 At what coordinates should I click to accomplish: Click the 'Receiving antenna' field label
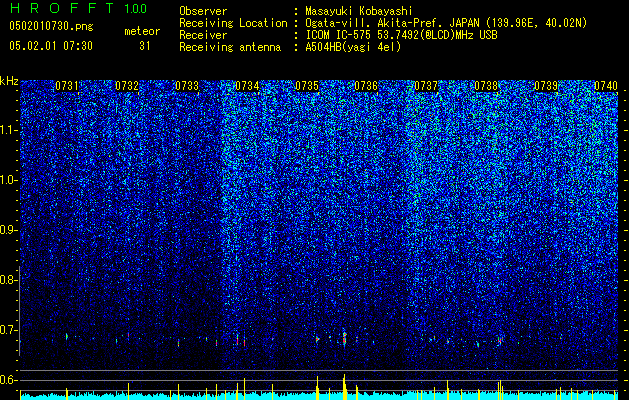(x=230, y=47)
